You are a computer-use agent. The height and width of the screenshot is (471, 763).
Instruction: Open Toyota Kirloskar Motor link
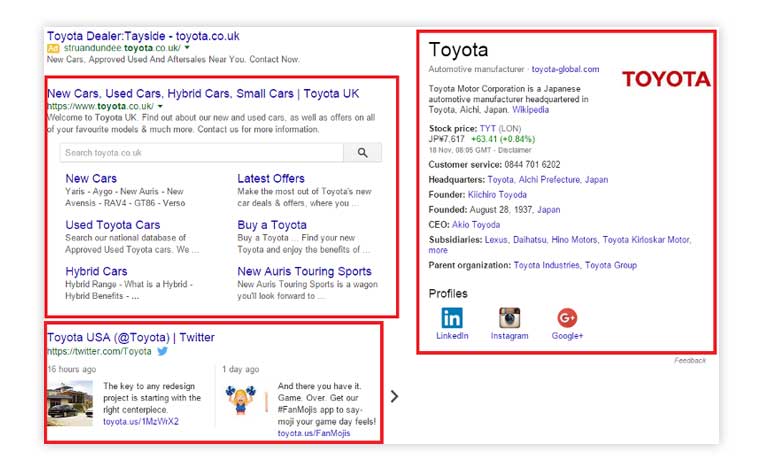pyautogui.click(x=646, y=240)
